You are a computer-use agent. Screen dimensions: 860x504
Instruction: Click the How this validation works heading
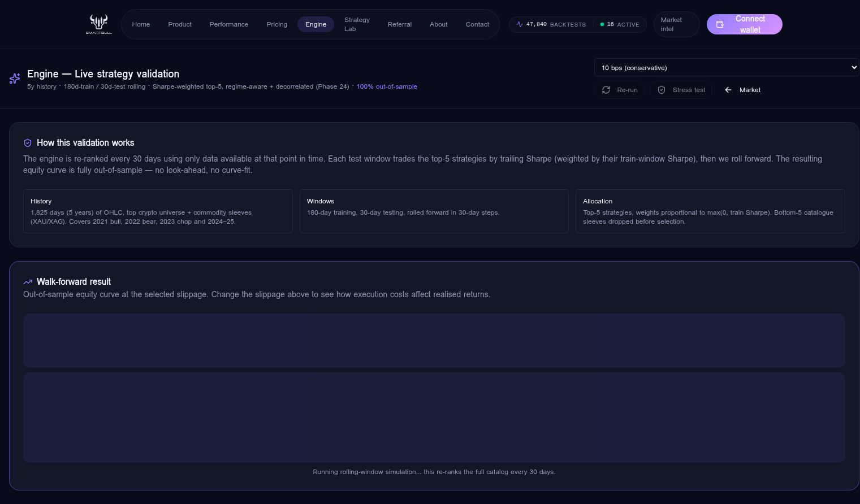(85, 143)
